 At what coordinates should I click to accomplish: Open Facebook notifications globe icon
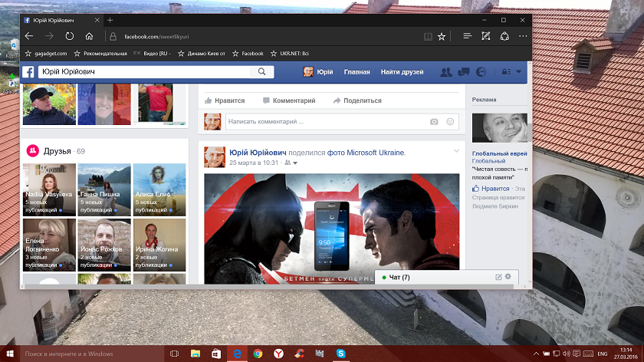tap(481, 72)
